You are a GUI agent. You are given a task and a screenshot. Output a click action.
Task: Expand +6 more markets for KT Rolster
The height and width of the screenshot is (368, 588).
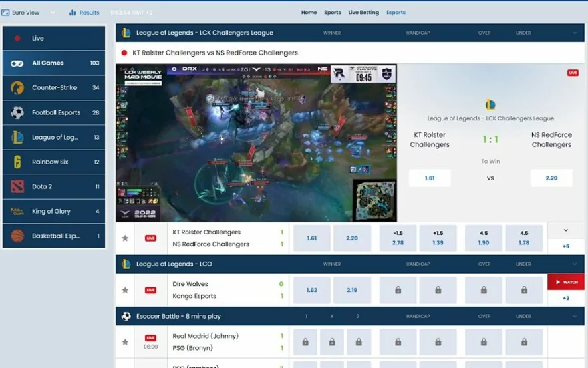point(565,246)
